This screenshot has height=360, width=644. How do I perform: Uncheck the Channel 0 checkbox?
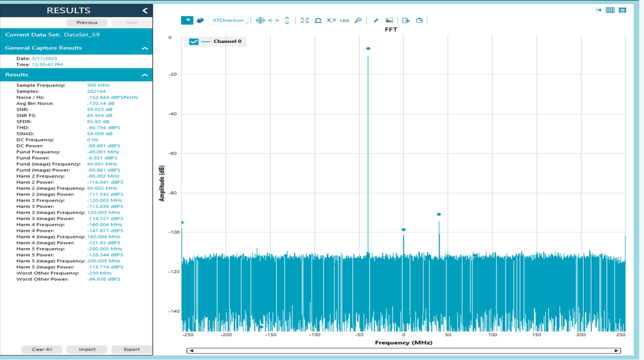click(x=194, y=42)
